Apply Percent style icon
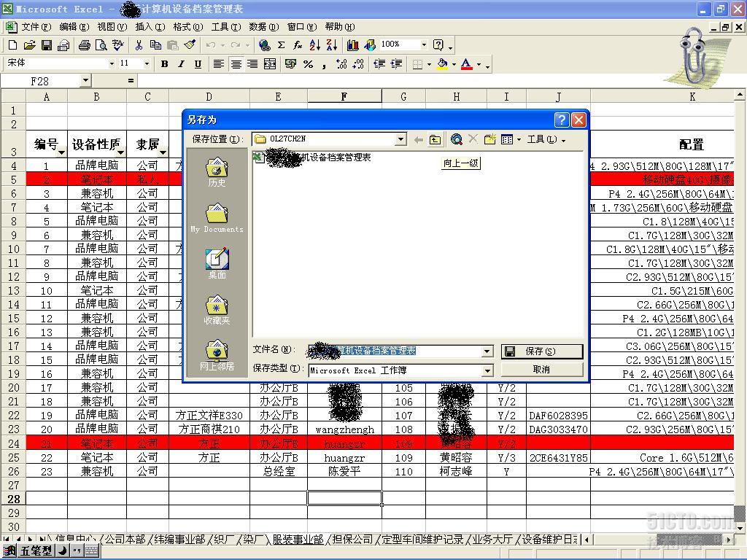The height and width of the screenshot is (560, 747). (309, 64)
